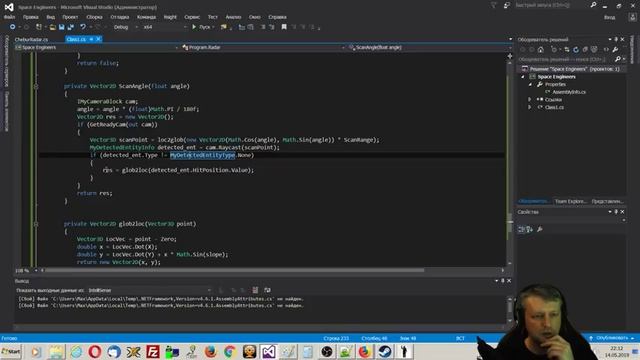Viewport: 640px width, 360px height.
Task: Click the open file folder icon
Action: pyautogui.click(x=52, y=27)
